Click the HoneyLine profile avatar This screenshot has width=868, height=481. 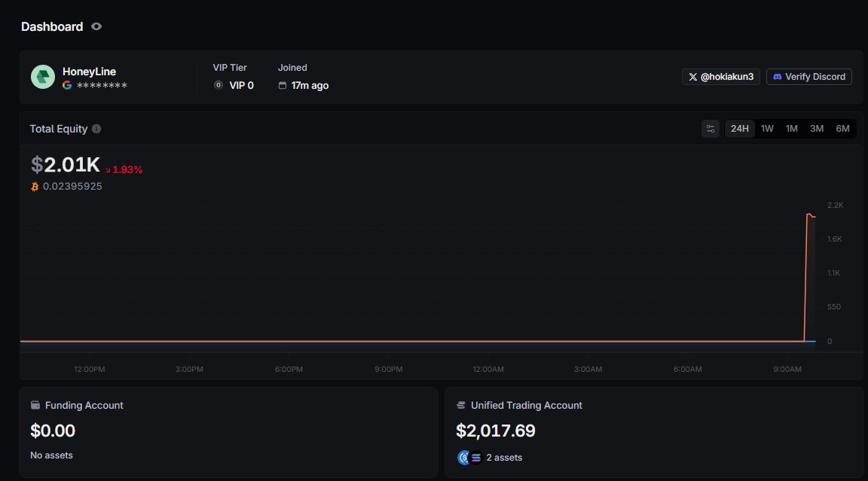pos(43,77)
